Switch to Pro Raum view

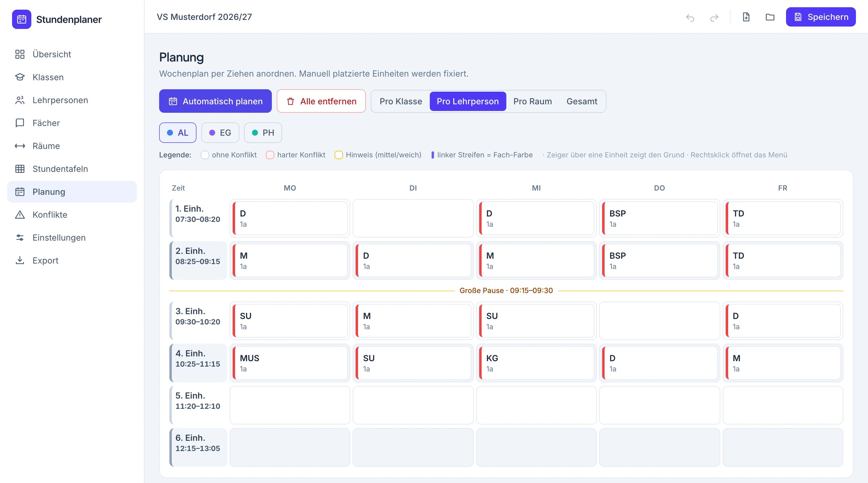[x=532, y=101]
